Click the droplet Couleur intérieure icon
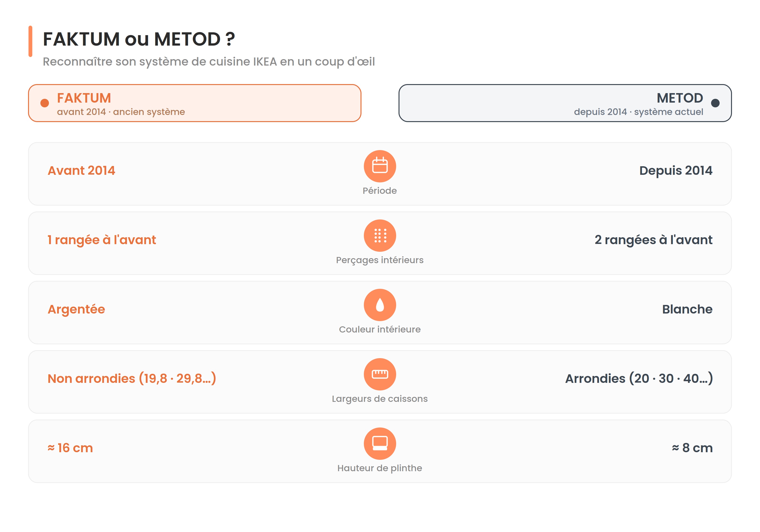This screenshot has height=532, width=760. pyautogui.click(x=380, y=304)
